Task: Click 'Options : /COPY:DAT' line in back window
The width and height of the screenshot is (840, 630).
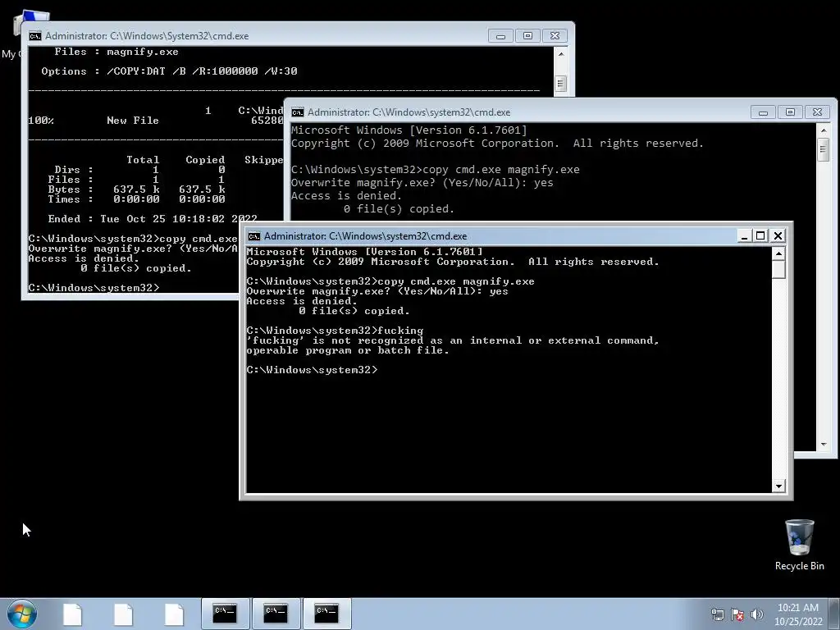Action: point(169,71)
